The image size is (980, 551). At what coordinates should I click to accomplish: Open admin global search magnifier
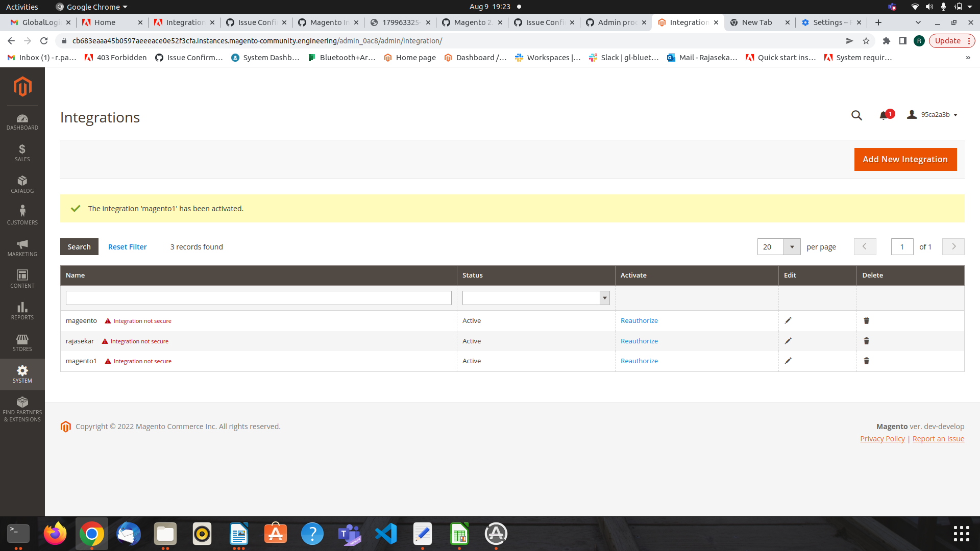(x=856, y=115)
